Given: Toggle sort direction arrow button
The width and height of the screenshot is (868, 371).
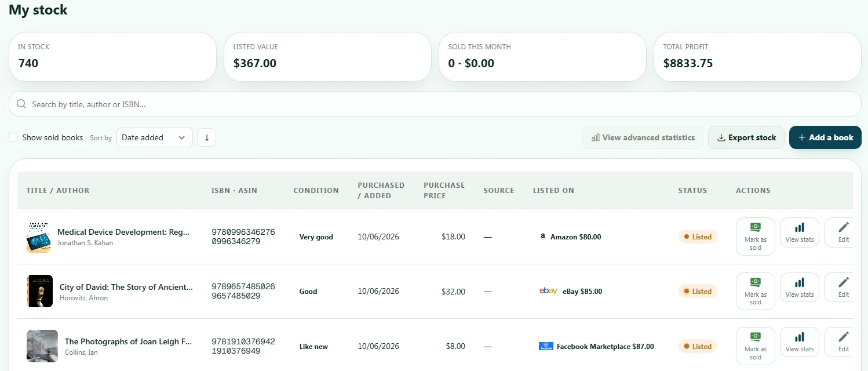Looking at the screenshot, I should click(207, 137).
